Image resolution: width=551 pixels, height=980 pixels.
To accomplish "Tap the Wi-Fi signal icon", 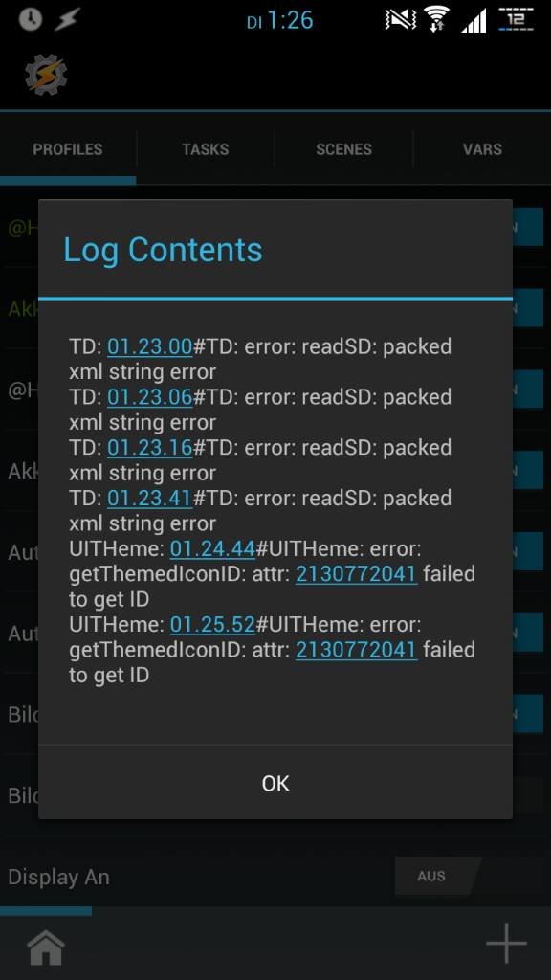I will tap(437, 19).
